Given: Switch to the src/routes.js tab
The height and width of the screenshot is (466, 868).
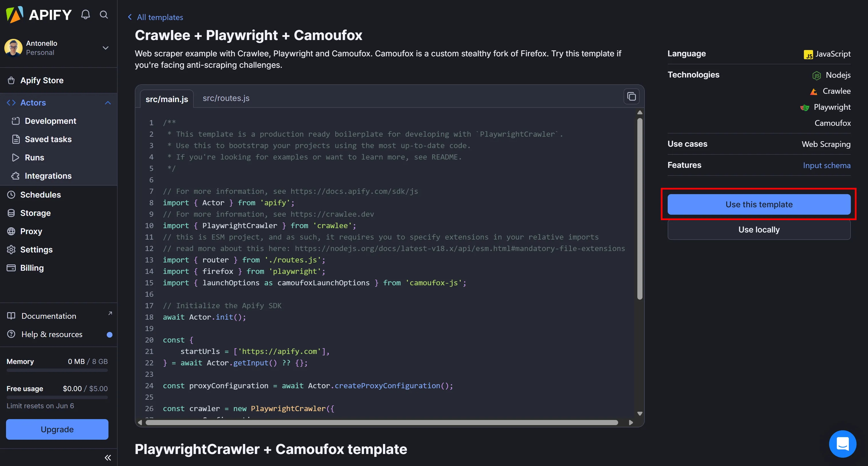Looking at the screenshot, I should (226, 98).
